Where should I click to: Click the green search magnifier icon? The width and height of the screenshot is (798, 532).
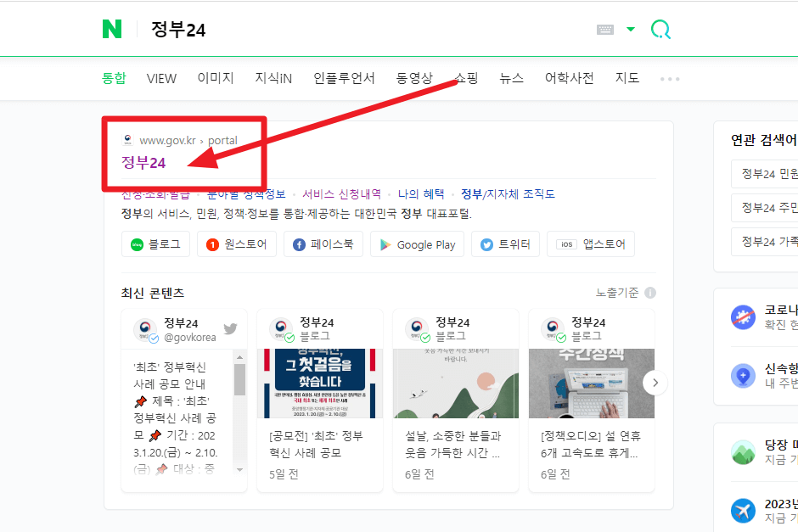[x=660, y=30]
